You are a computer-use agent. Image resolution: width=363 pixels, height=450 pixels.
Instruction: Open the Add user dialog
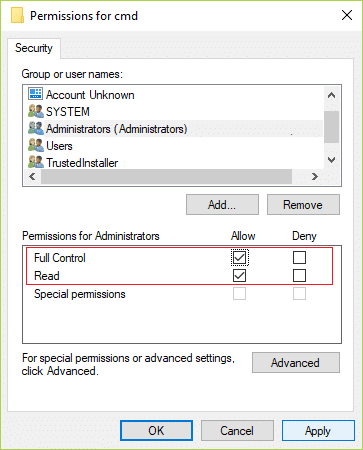(222, 205)
